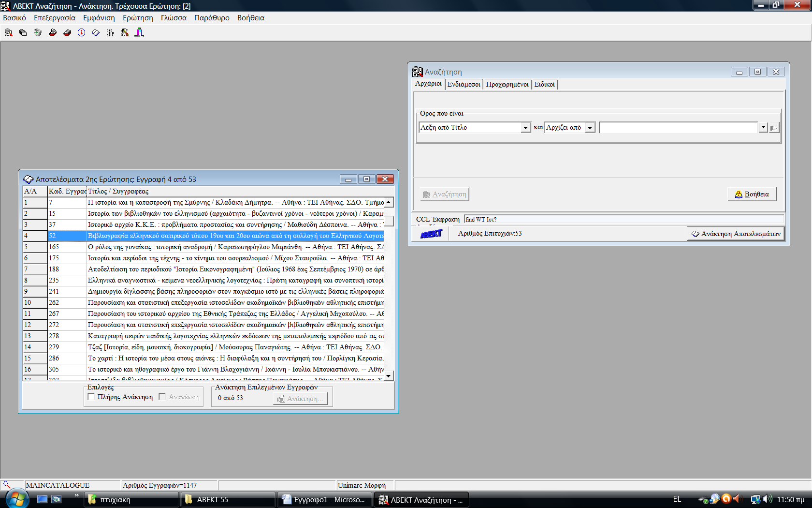The width and height of the screenshot is (812, 508).
Task: Open the Παράθυρο menu
Action: [x=212, y=18]
